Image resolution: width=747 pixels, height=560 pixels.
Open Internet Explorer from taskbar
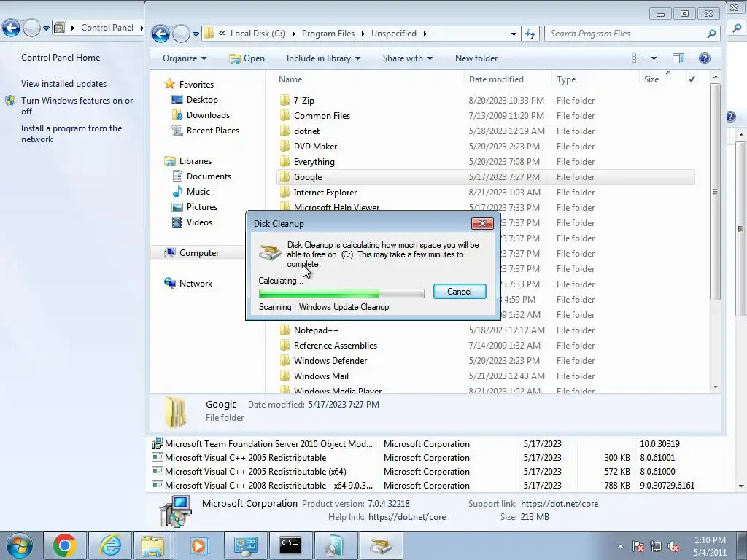(110, 545)
